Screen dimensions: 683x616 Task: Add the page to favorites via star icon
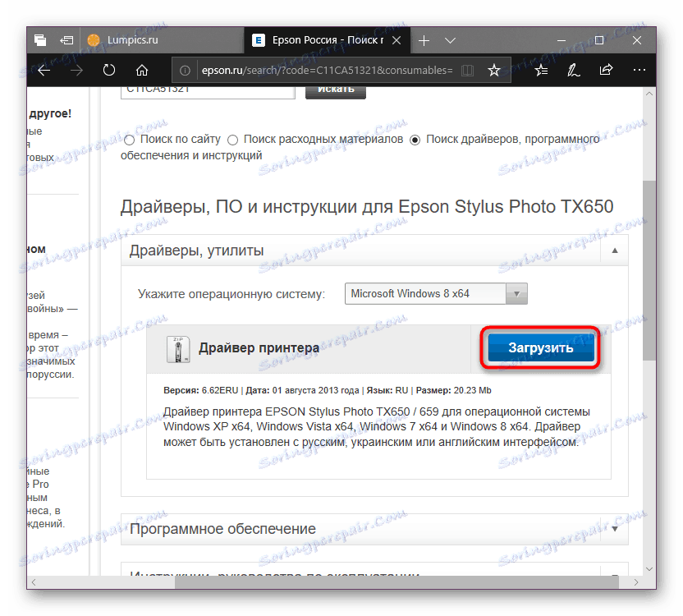[494, 70]
